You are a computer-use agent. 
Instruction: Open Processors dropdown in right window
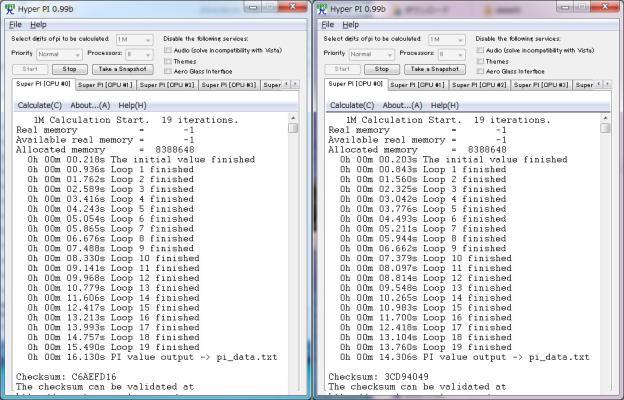(x=452, y=54)
